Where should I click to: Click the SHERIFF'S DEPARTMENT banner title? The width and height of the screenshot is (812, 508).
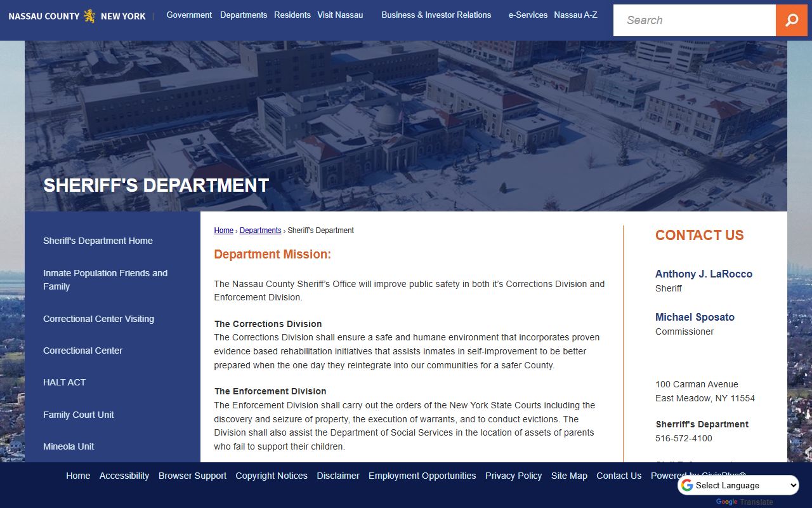click(156, 185)
